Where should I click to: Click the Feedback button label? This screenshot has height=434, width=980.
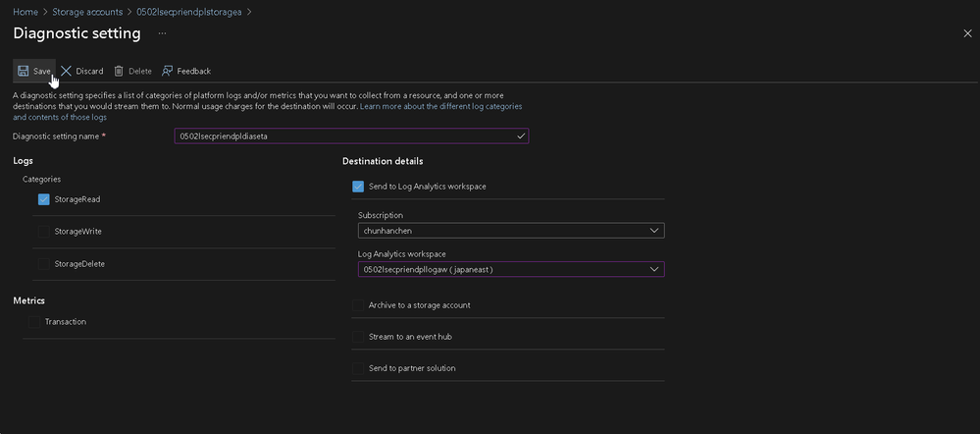(194, 72)
